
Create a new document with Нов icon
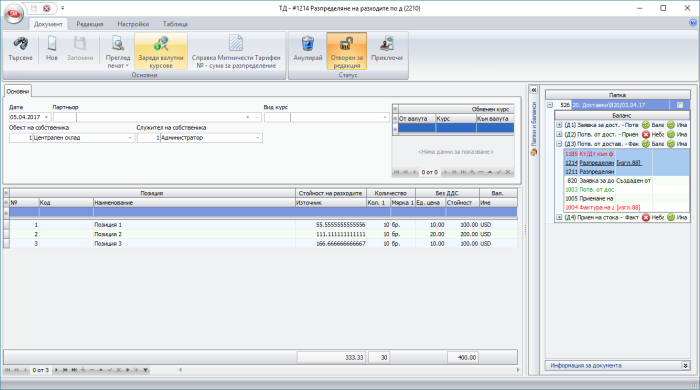52,44
